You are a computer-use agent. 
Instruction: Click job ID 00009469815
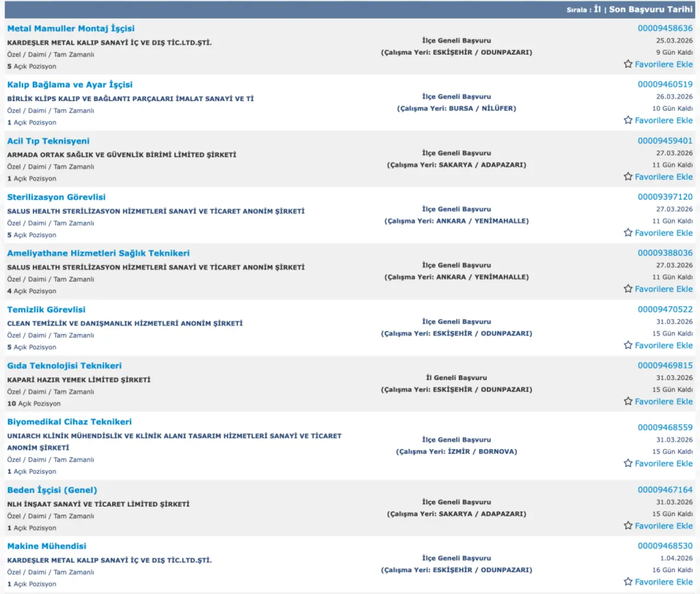pyautogui.click(x=664, y=365)
